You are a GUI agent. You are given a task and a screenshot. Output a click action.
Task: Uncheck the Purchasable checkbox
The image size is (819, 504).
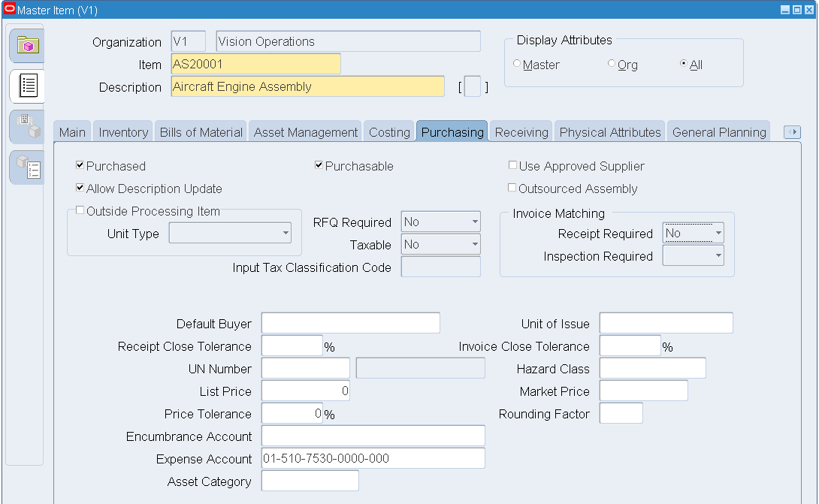pyautogui.click(x=319, y=165)
